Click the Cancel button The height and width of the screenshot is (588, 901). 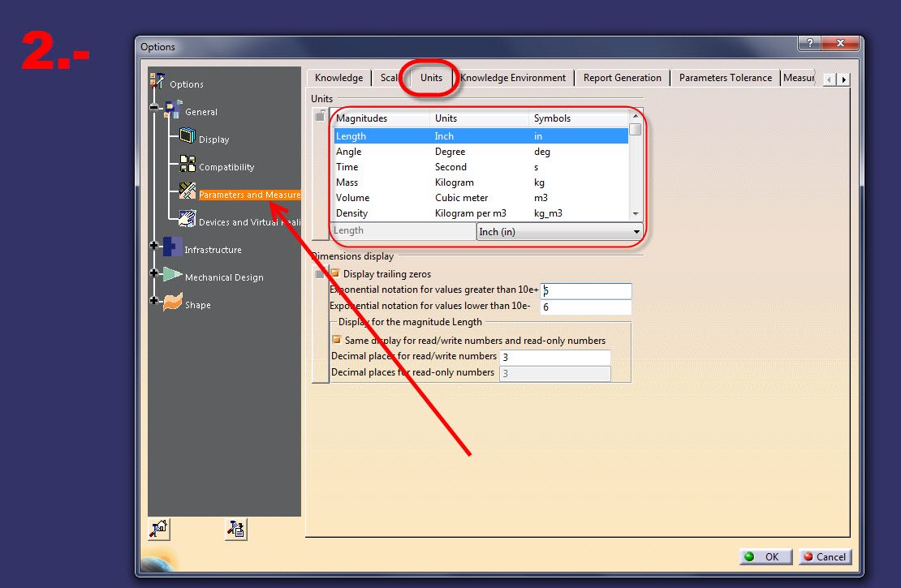click(825, 556)
